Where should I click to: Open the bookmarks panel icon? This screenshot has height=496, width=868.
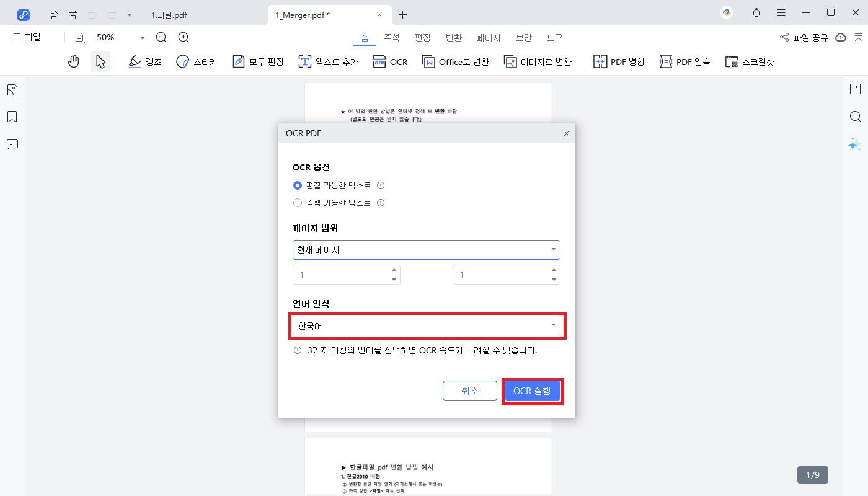pos(12,117)
